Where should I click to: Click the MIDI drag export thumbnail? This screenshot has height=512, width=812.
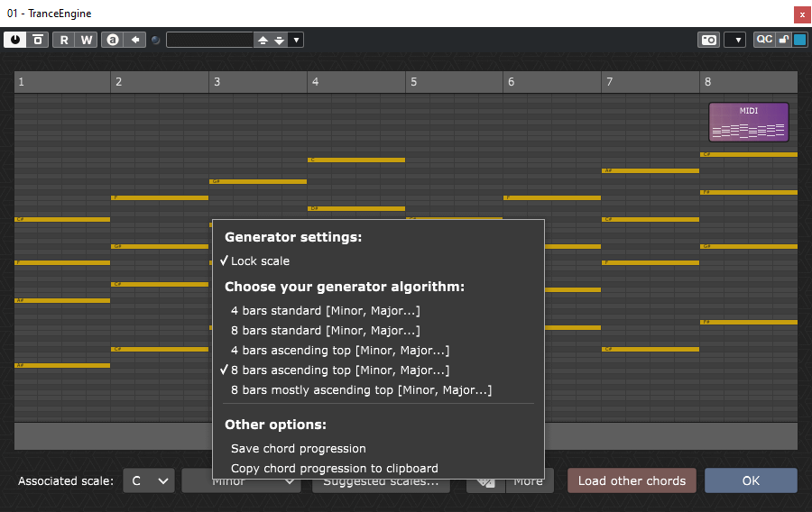click(x=748, y=122)
